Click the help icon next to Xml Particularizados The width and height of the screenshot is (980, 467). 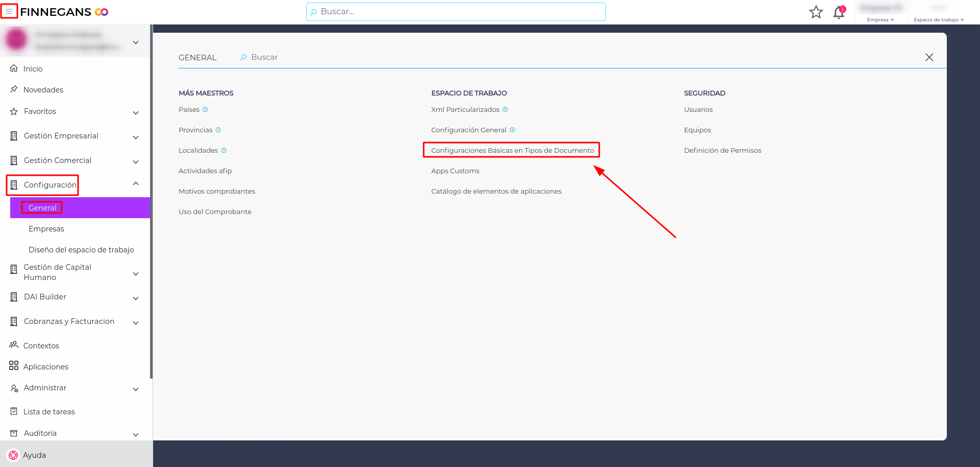pos(505,109)
